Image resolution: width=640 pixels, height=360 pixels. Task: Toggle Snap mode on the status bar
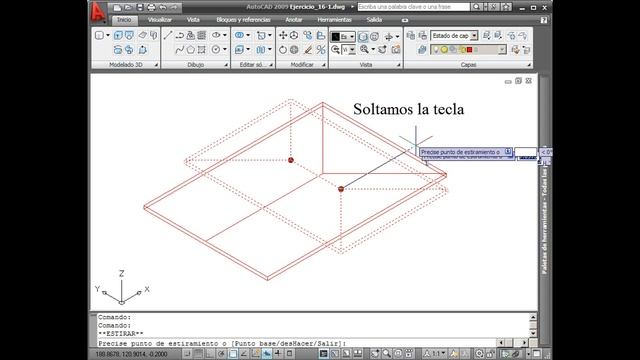(x=188, y=353)
